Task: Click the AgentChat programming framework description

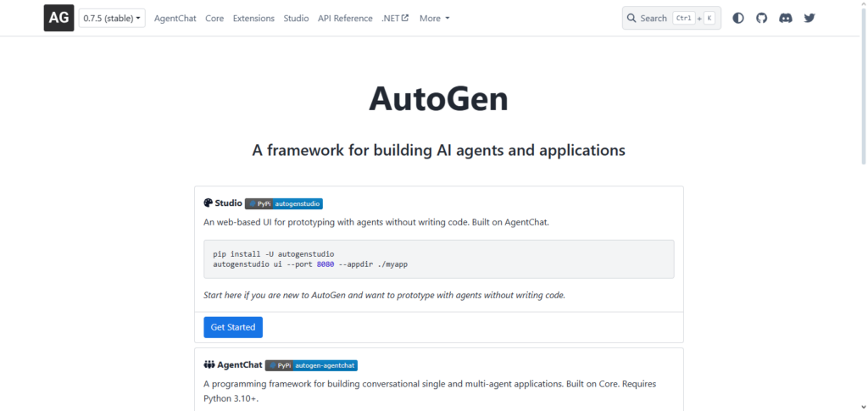Action: click(430, 391)
